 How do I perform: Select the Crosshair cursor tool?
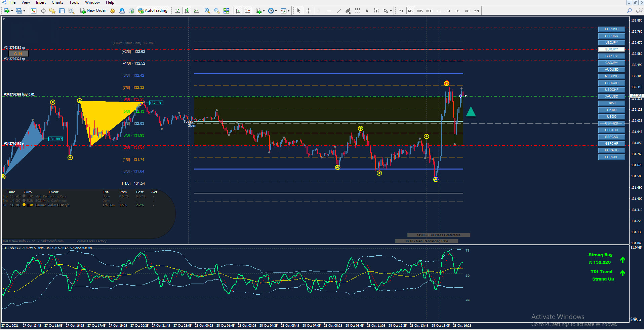308,11
